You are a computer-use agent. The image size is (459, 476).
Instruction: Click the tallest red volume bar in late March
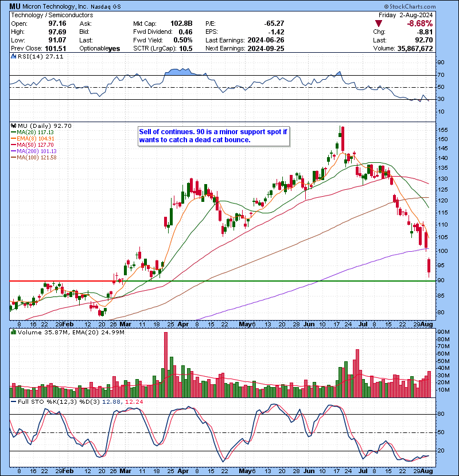(166, 365)
